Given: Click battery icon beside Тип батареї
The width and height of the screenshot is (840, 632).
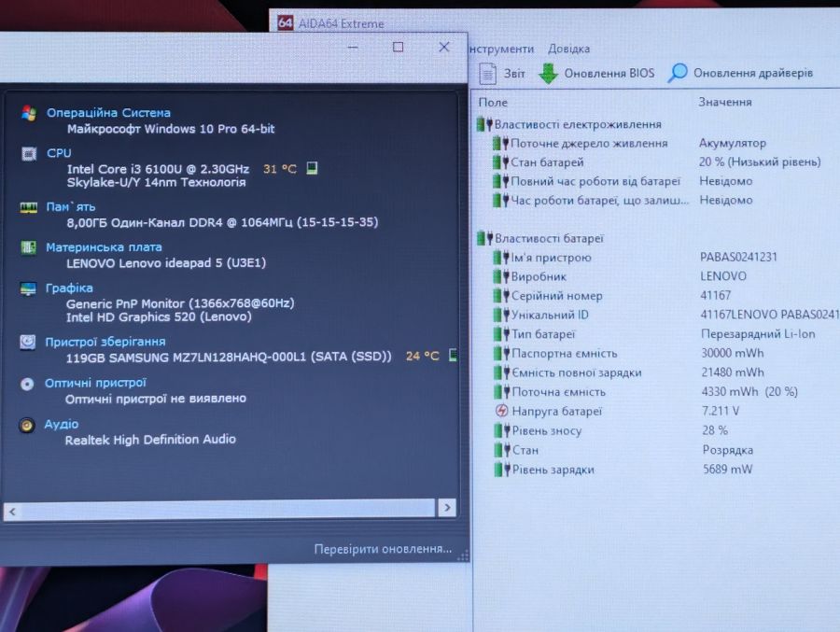Looking at the screenshot, I should [501, 334].
